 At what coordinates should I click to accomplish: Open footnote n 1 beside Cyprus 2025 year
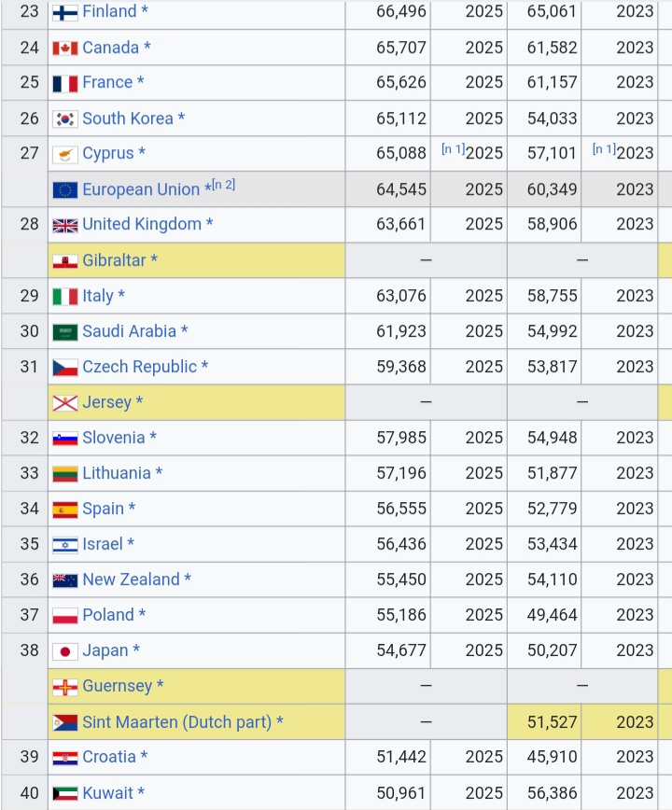pyautogui.click(x=453, y=149)
